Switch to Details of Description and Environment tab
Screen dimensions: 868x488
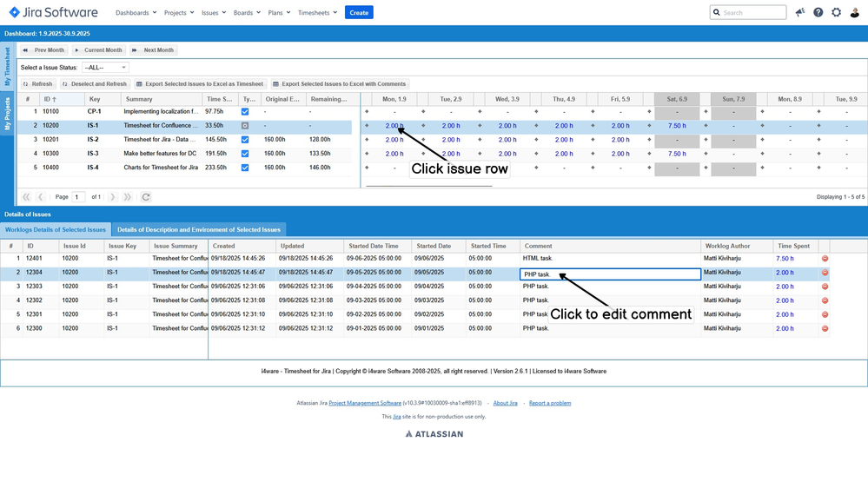click(x=199, y=230)
